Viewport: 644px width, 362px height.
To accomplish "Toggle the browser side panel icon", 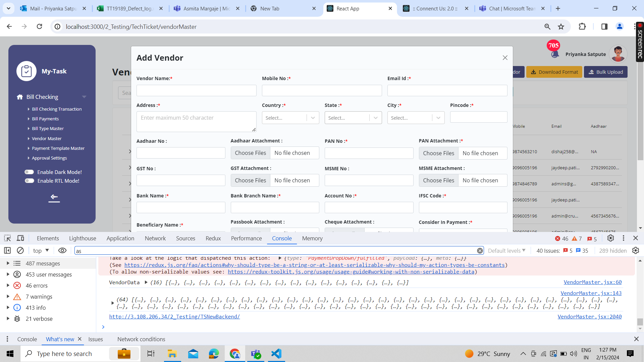I will [604, 26].
